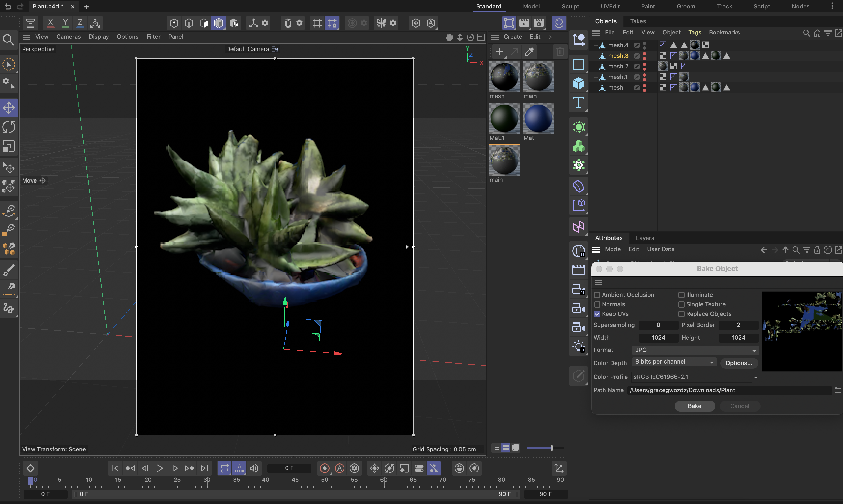The height and width of the screenshot is (504, 843).
Task: Switch to the Takes tab
Action: pyautogui.click(x=638, y=21)
